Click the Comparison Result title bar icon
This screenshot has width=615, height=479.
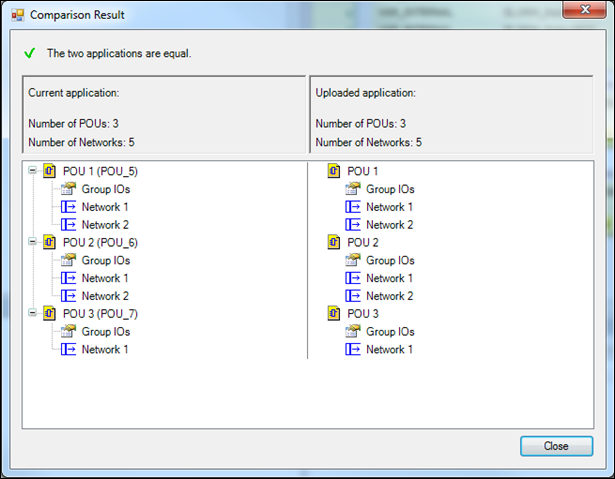point(16,15)
